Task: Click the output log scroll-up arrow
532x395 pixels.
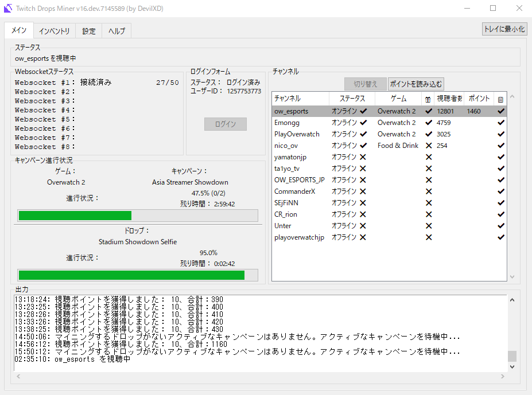Action: [x=512, y=300]
